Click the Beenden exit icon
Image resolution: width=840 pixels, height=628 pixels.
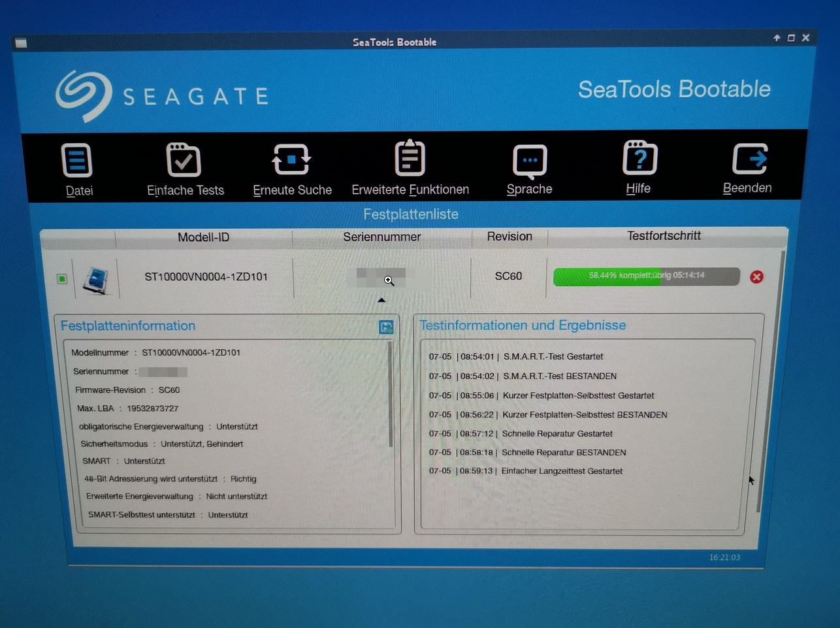click(749, 159)
